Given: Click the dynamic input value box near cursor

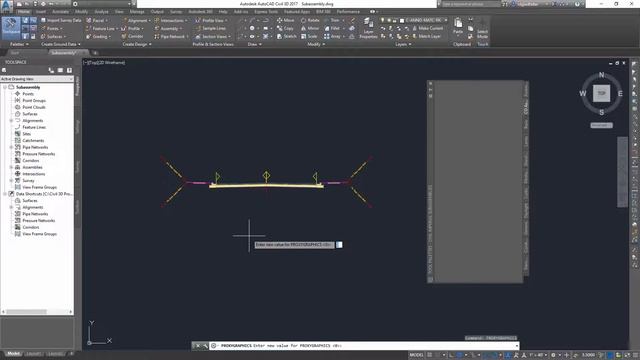Looking at the screenshot, I should [339, 244].
